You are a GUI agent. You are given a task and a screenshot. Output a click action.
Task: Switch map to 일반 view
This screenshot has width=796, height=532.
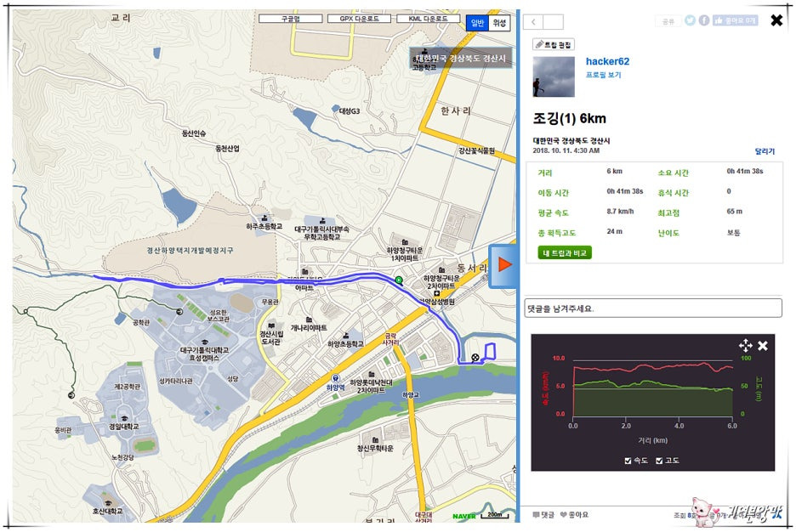477,23
